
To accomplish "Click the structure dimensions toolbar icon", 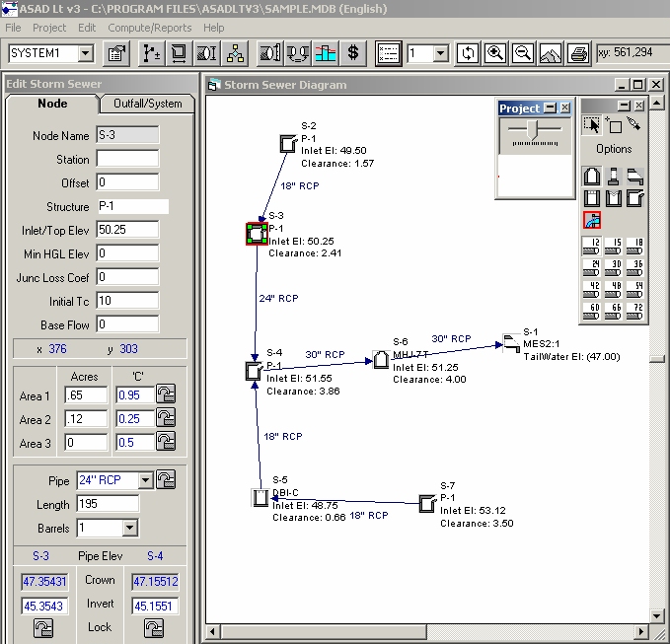I will pyautogui.click(x=179, y=53).
